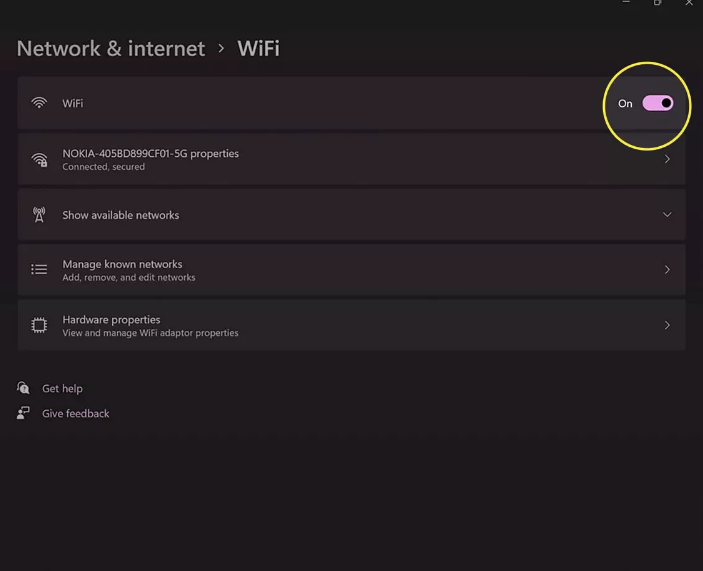Maximize the Settings window

(x=657, y=3)
